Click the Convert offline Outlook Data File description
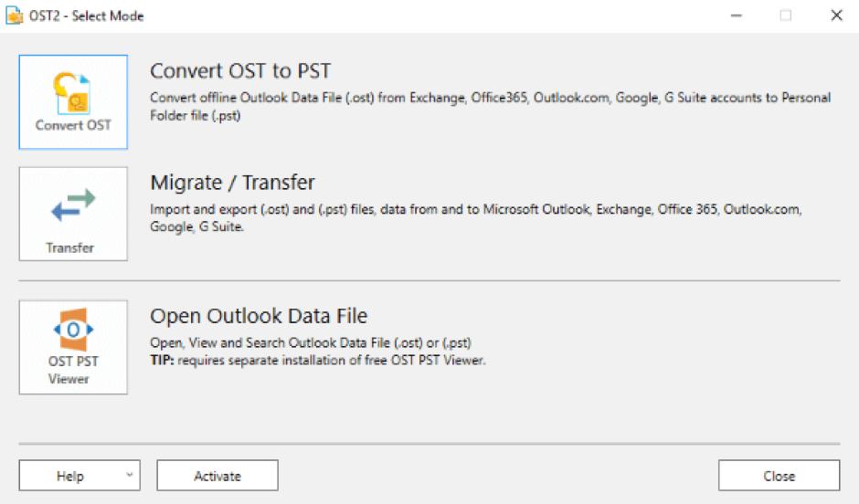The height and width of the screenshot is (504, 859). (x=490, y=107)
